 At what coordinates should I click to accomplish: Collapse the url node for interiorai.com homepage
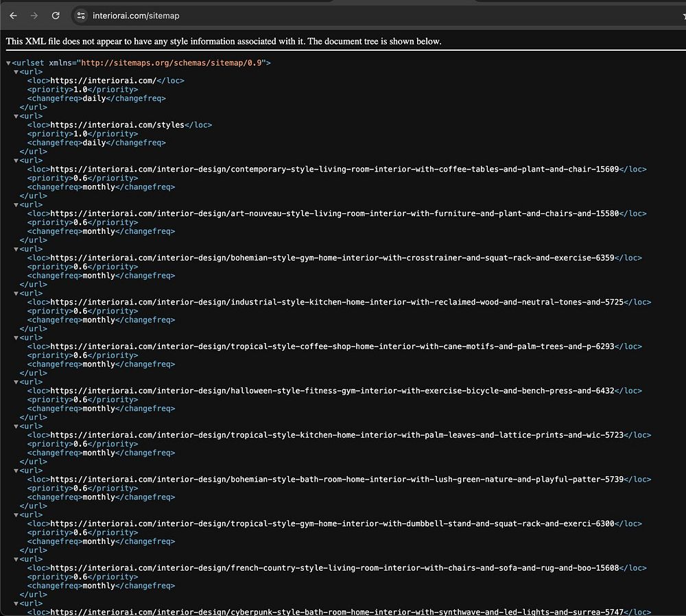click(16, 72)
